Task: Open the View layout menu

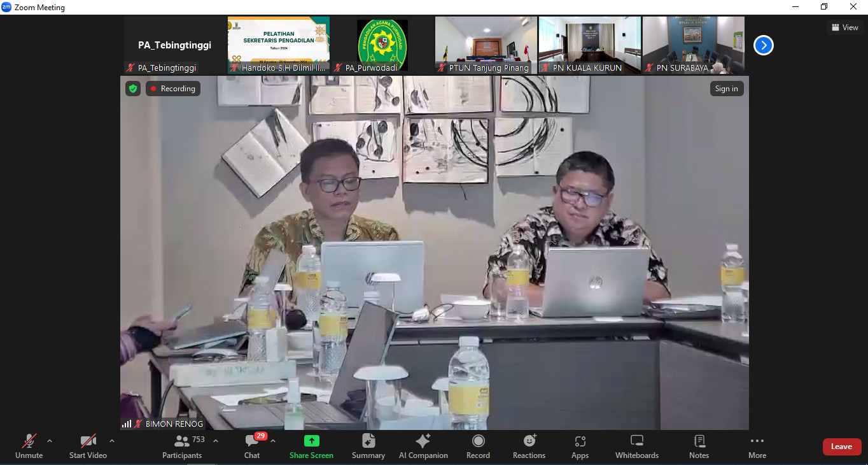Action: click(844, 27)
